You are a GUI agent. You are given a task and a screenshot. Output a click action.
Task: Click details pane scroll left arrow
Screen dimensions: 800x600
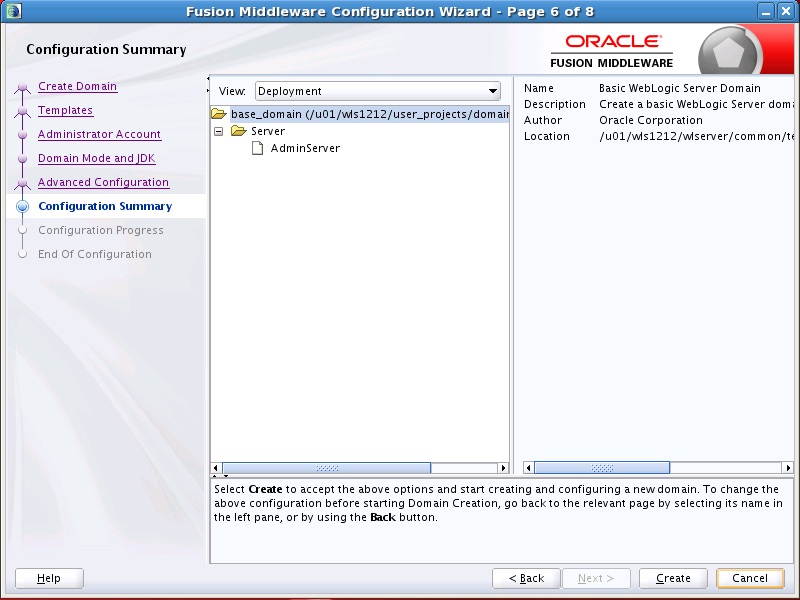coord(529,467)
